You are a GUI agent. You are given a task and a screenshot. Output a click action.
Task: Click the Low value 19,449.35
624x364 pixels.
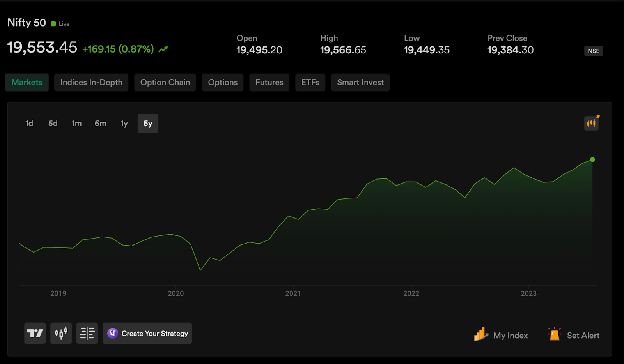pyautogui.click(x=427, y=50)
